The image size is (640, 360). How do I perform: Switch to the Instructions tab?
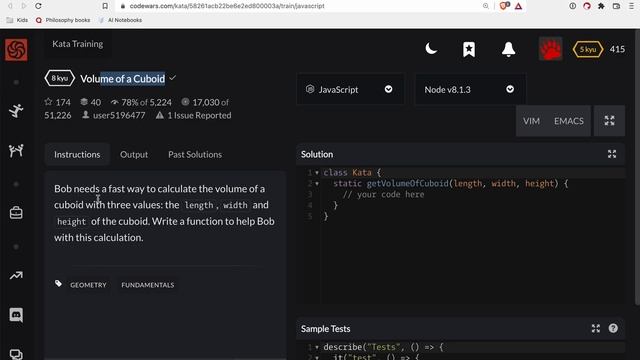pos(77,154)
